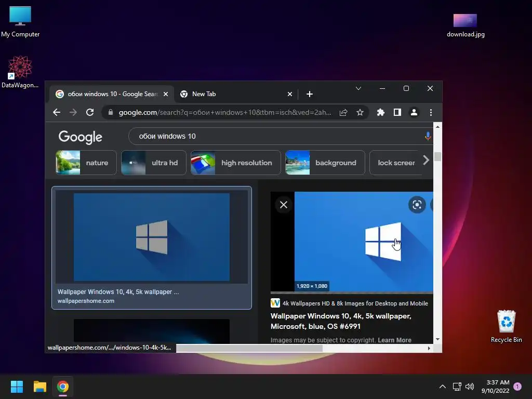Select the download.jpg desktop file
This screenshot has width=532, height=399.
[x=465, y=25]
